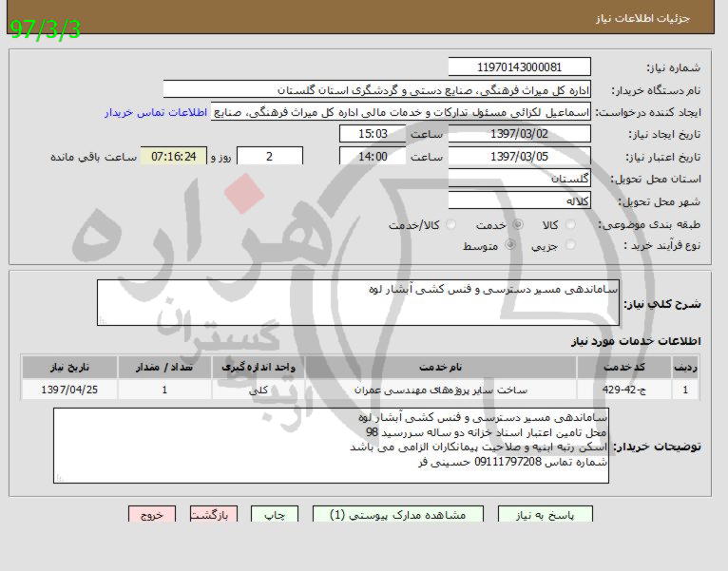Screen dimensions: 728x571
Task: Click the request creator name field
Action: tap(401, 112)
